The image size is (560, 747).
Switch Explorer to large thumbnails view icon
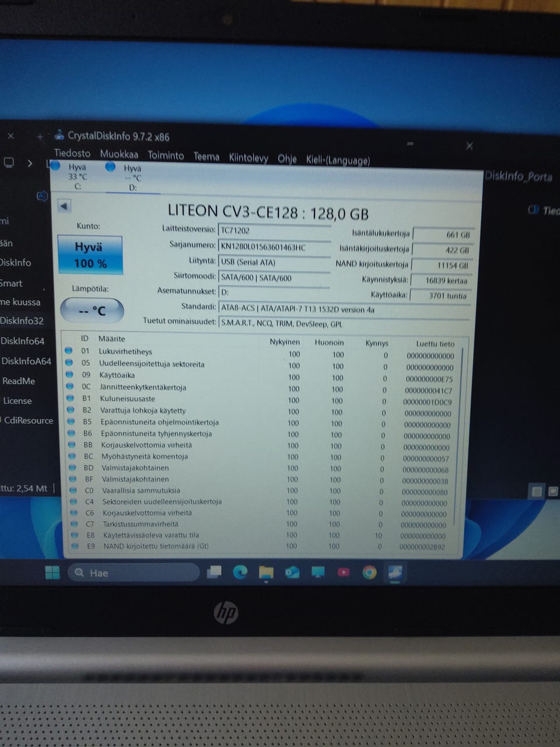(554, 491)
